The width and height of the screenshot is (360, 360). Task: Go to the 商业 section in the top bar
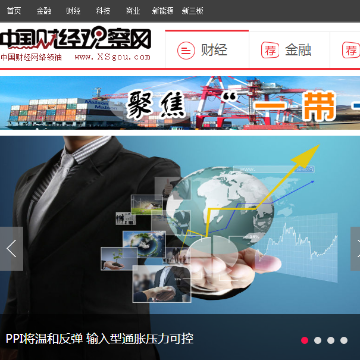point(133,11)
